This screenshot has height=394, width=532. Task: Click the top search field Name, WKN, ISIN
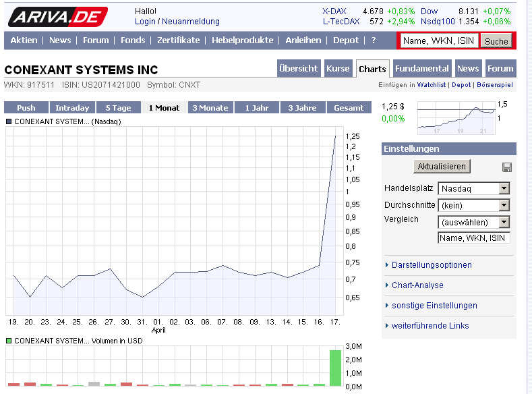(x=440, y=41)
